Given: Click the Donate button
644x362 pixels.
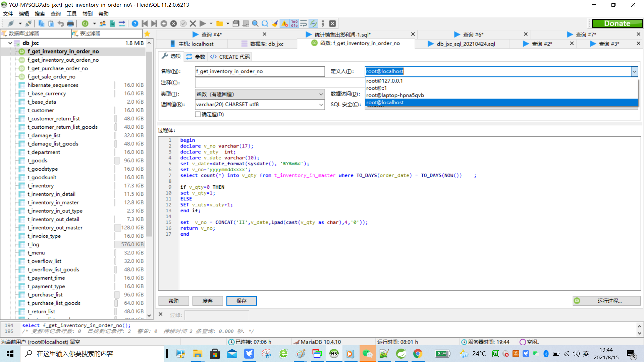Looking at the screenshot, I should (x=617, y=23).
